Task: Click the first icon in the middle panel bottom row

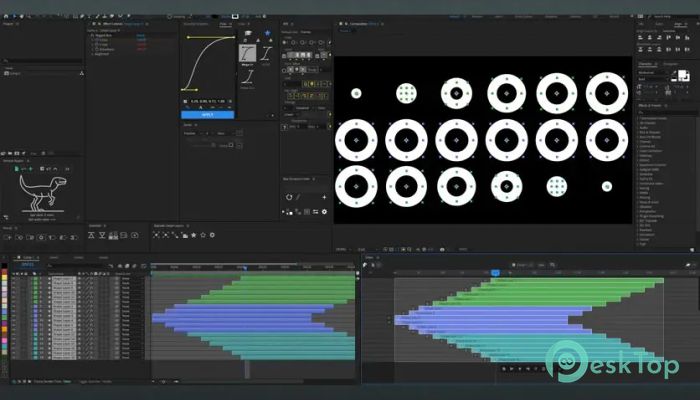Action: coord(288,212)
